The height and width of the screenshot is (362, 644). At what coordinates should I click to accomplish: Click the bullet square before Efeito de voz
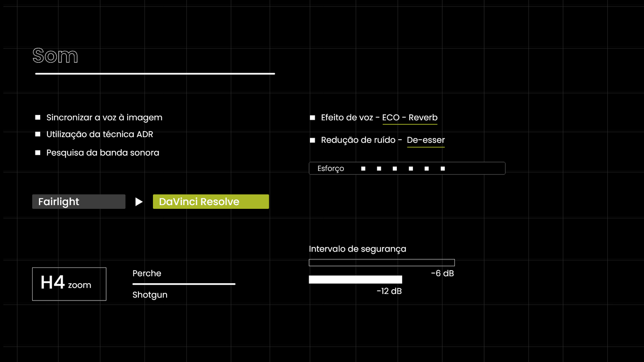click(x=312, y=118)
